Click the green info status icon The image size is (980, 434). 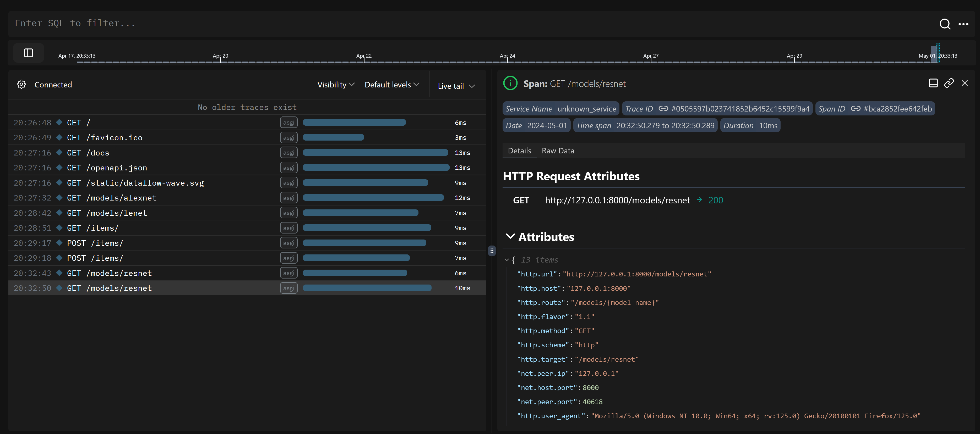pyautogui.click(x=510, y=83)
